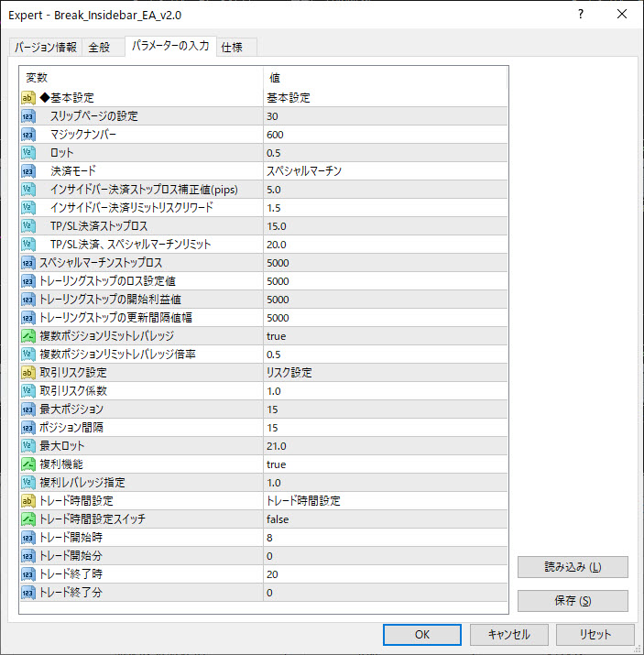
Task: Toggle the true value of 複数ポジションリミットレバレッジ
Action: 386,336
